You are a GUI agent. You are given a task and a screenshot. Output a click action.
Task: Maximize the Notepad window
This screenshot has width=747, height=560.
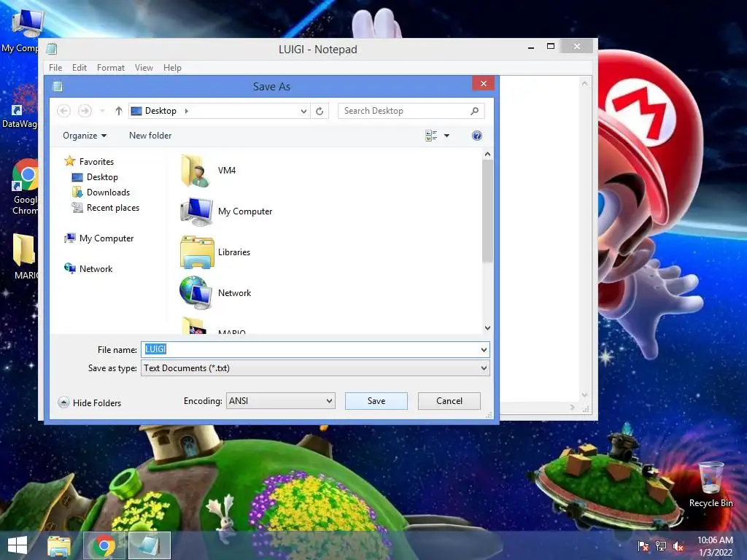[551, 46]
